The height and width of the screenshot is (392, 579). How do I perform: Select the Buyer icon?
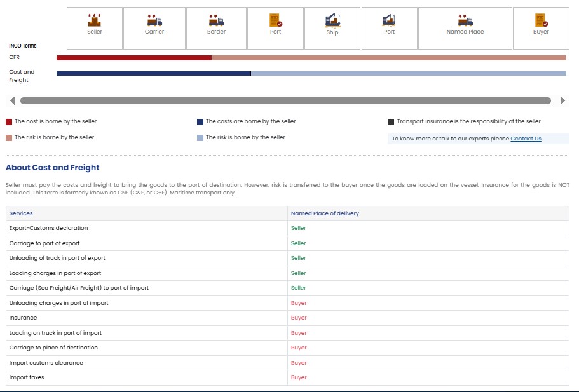point(541,21)
